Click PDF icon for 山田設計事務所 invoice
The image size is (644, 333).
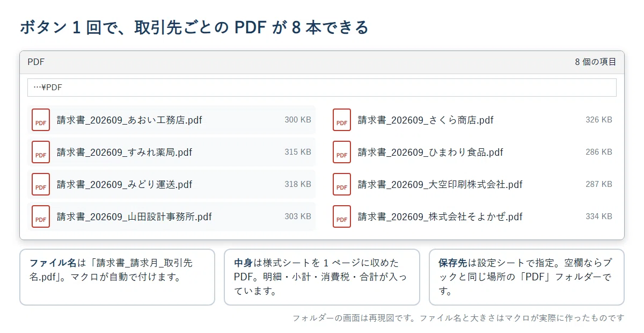click(41, 216)
